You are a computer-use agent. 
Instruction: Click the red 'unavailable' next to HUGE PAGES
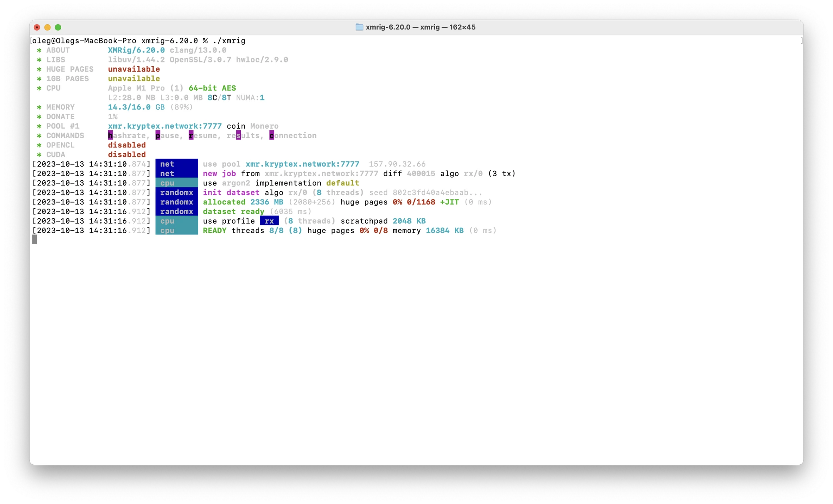(x=134, y=69)
